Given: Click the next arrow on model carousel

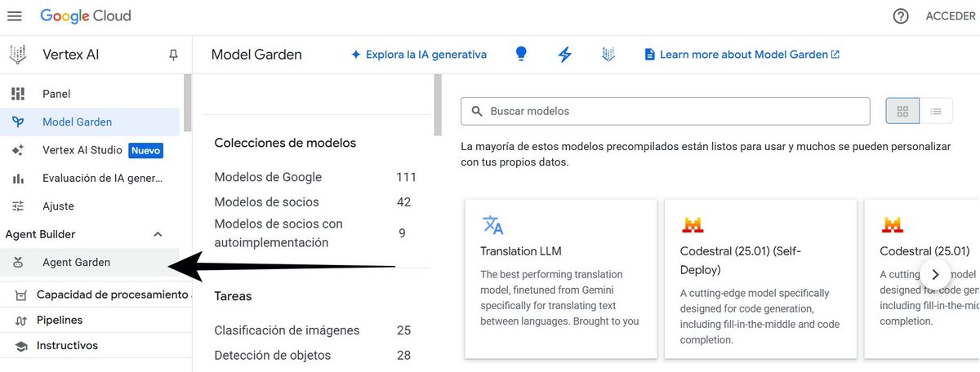Looking at the screenshot, I should coord(936,274).
